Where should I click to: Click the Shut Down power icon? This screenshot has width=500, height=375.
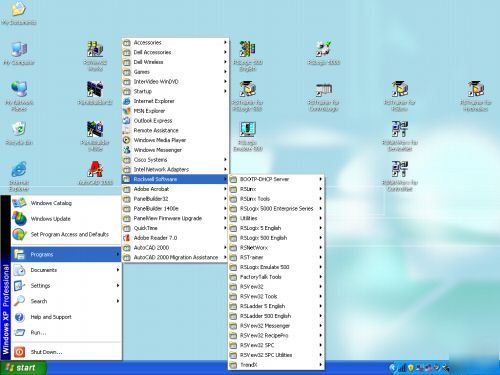(19, 352)
